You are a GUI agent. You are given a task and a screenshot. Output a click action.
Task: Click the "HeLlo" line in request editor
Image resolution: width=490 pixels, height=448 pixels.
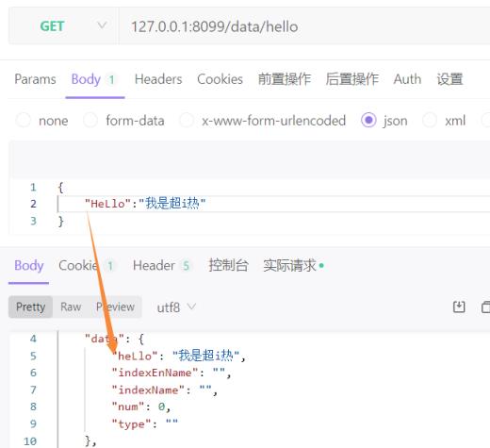[145, 204]
